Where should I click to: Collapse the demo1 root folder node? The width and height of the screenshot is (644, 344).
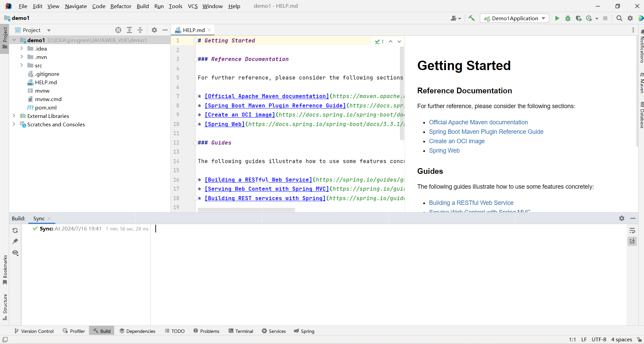pyautogui.click(x=14, y=40)
